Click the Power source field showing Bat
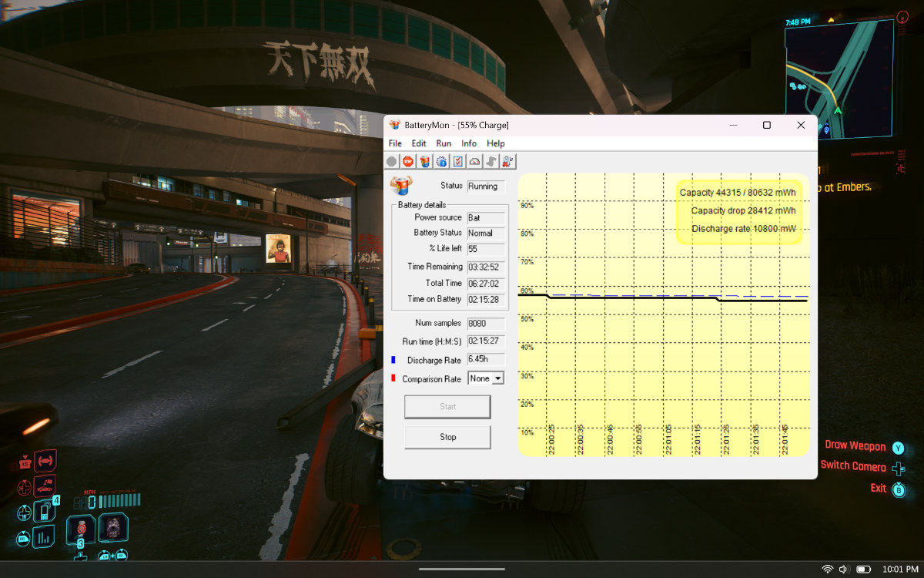 [x=486, y=218]
